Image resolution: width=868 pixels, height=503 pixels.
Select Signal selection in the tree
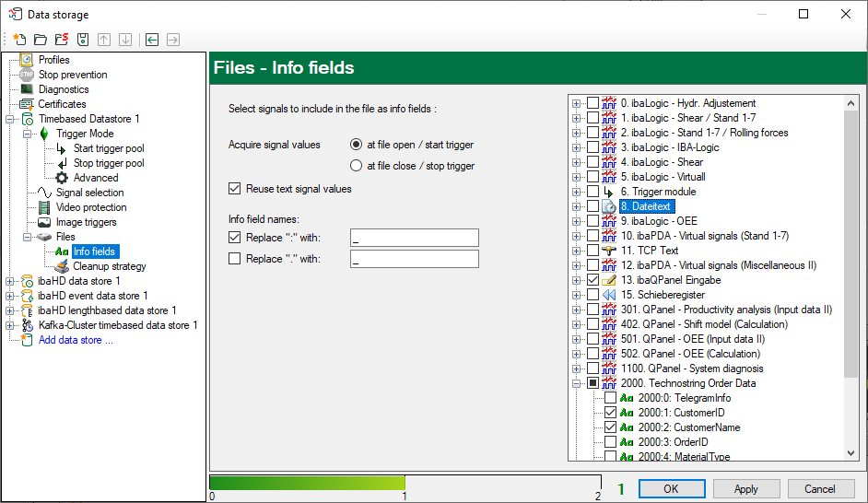89,193
